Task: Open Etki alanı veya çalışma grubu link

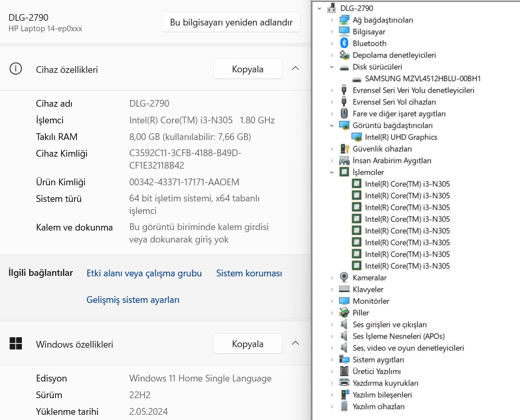Action: [x=144, y=273]
